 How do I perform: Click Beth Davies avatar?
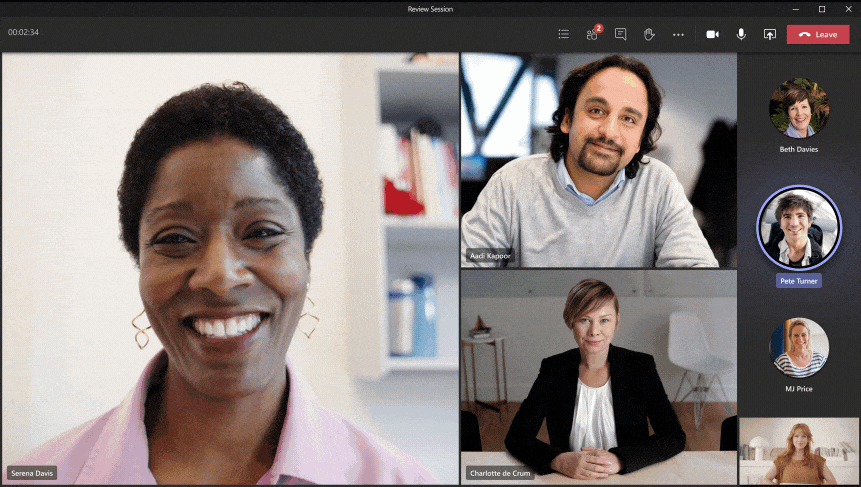click(798, 108)
